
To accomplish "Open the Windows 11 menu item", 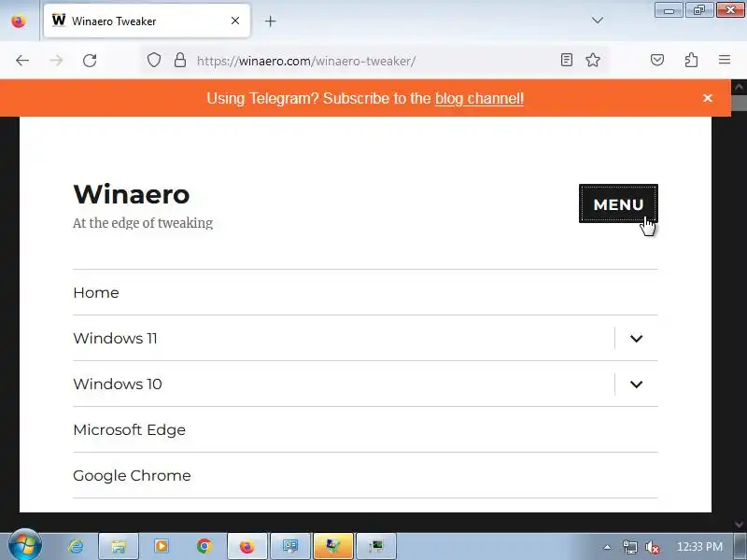I will point(115,338).
